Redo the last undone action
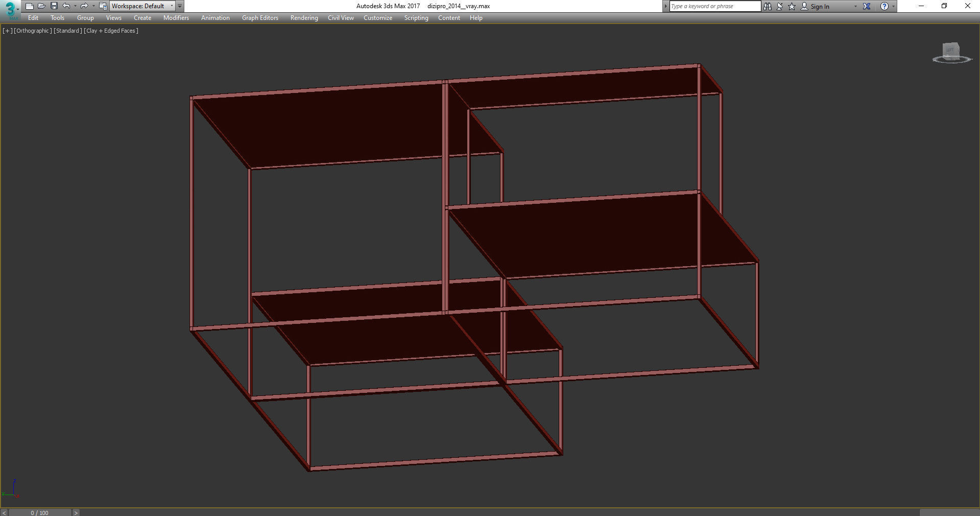The image size is (980, 516). pos(84,6)
